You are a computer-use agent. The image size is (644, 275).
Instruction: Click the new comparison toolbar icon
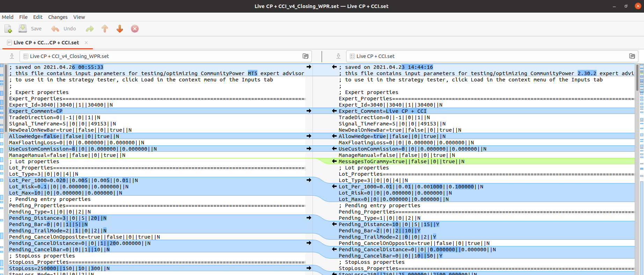tap(8, 29)
